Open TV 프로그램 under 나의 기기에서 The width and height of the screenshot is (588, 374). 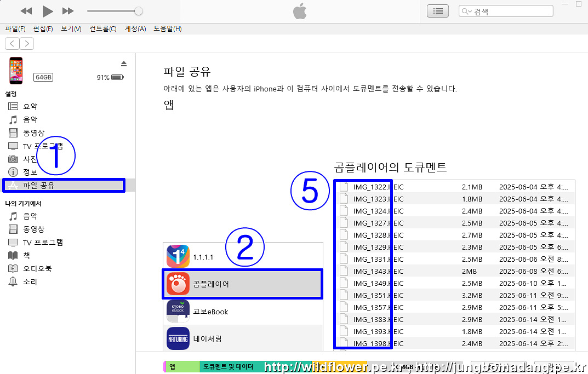click(43, 243)
